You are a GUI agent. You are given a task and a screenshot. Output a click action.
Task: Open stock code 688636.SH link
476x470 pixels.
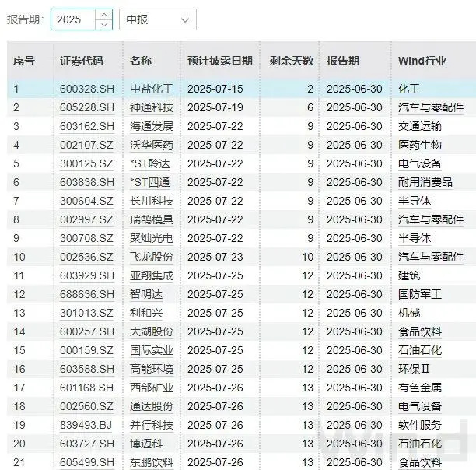(87, 294)
